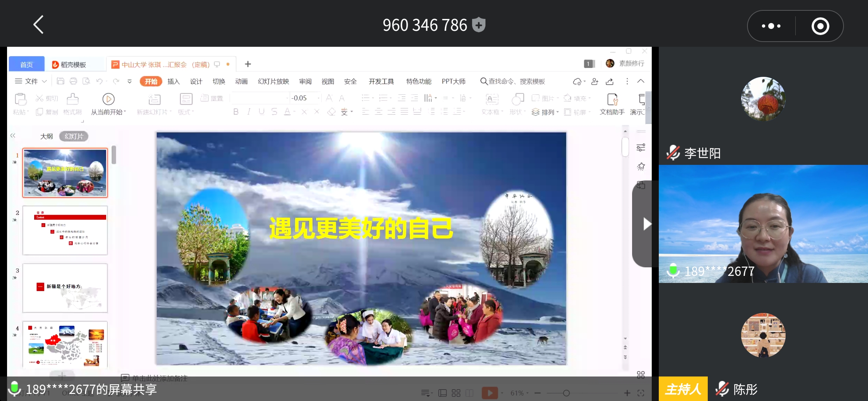Open the 幻灯片放映 ribbon tab
868x401 pixels.
(273, 81)
